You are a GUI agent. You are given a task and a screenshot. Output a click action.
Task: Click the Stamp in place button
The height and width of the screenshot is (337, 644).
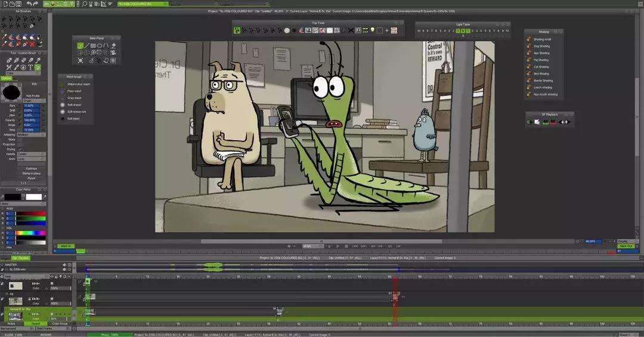[32, 174]
